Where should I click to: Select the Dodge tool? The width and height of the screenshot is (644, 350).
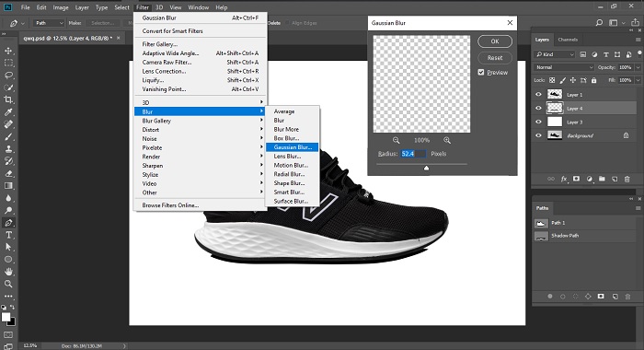tap(8, 210)
